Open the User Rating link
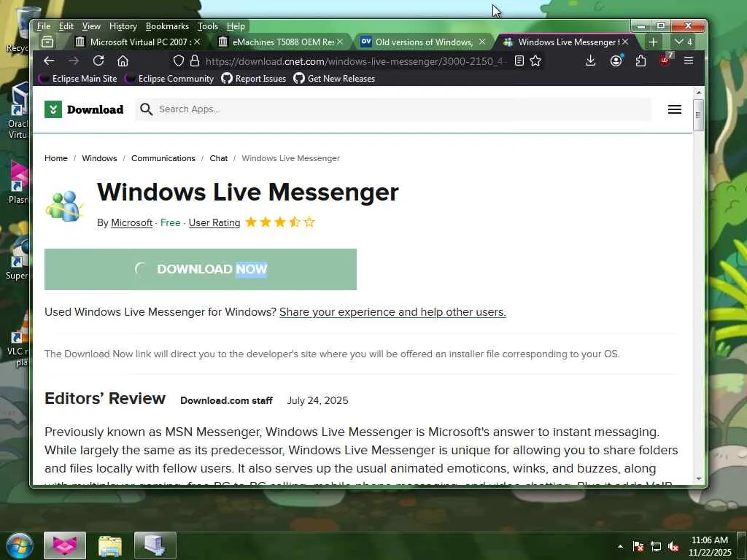Screen dimensions: 747x560 [214, 223]
